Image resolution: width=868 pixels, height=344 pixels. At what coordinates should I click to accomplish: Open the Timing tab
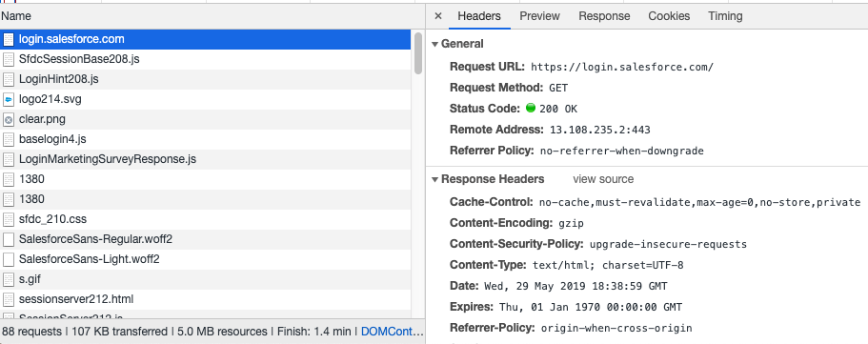point(725,16)
